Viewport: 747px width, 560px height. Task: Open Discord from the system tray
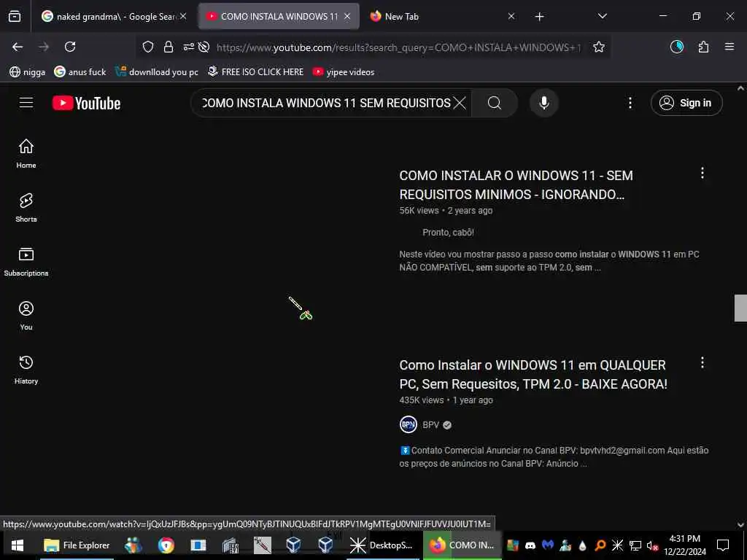(x=530, y=545)
